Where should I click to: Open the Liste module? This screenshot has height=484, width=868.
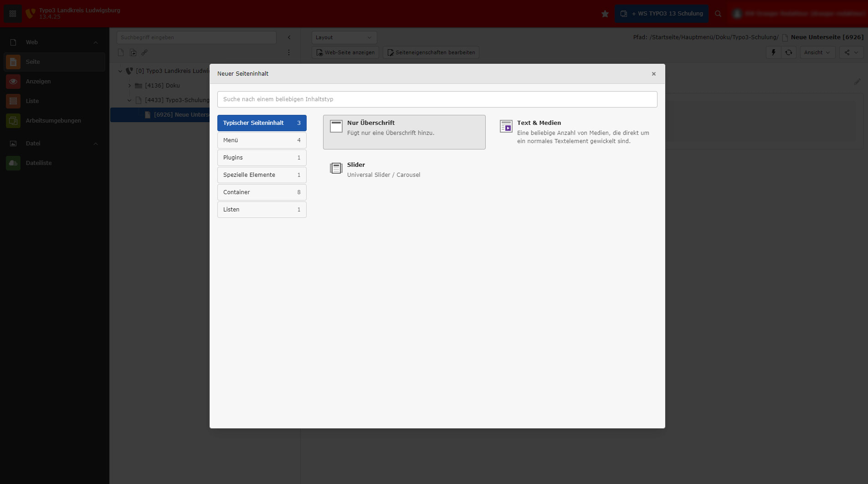[x=32, y=101]
